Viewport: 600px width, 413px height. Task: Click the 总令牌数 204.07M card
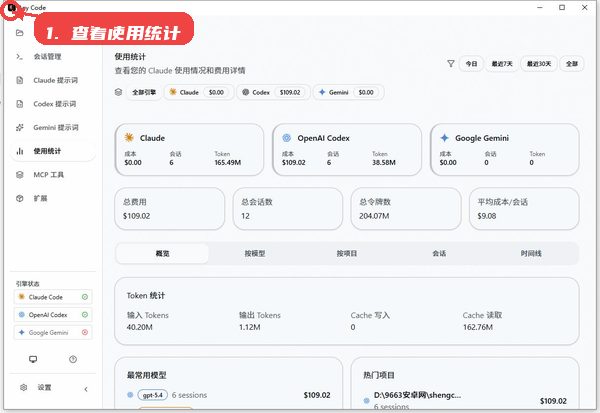click(x=406, y=209)
